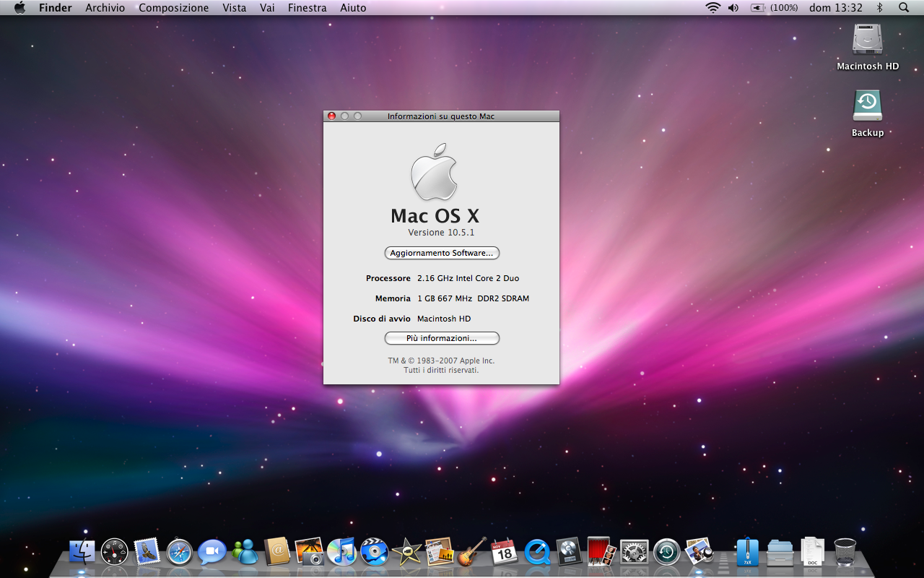924x578 pixels.
Task: Show battery status (100%) menu
Action: [774, 8]
